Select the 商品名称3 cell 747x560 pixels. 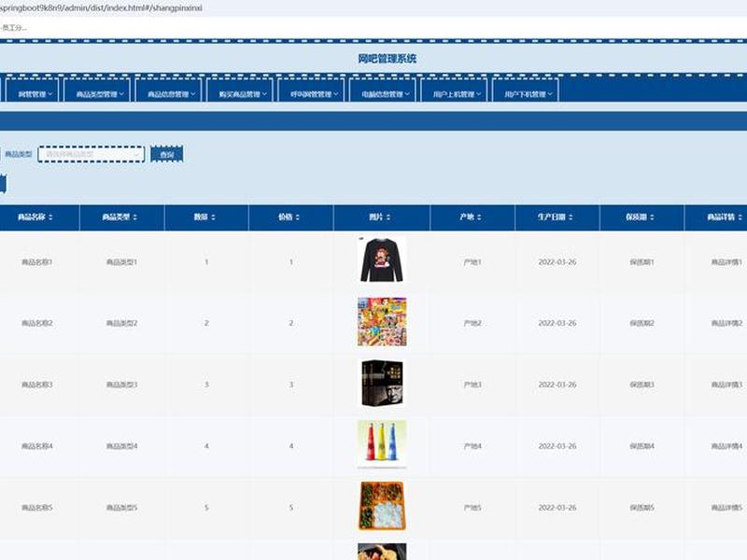click(36, 385)
